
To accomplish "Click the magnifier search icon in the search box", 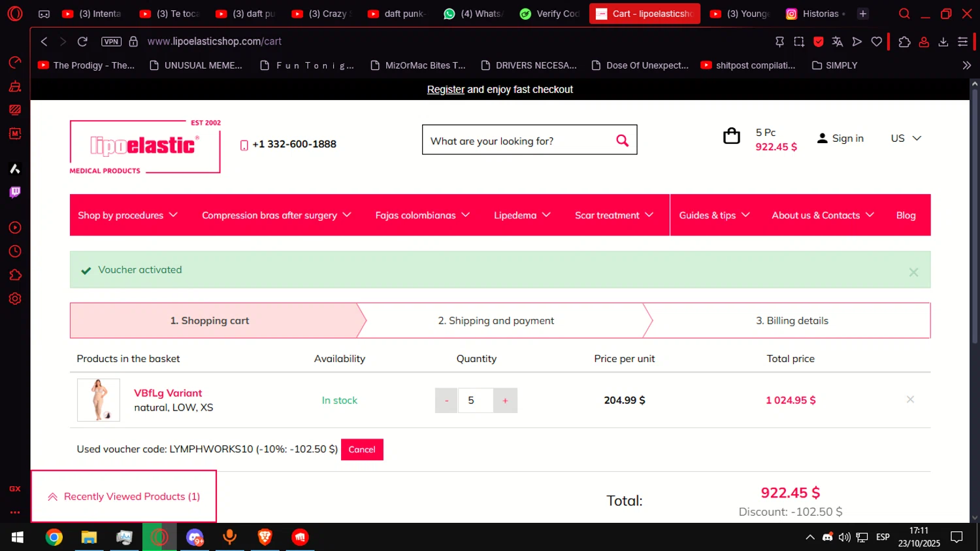I will (622, 141).
